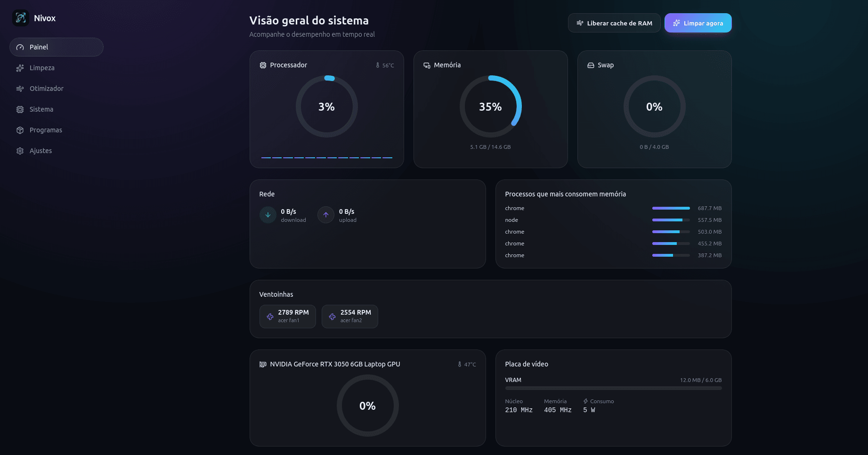Click the Programas box icon
This screenshot has width=868, height=455.
[x=20, y=130]
